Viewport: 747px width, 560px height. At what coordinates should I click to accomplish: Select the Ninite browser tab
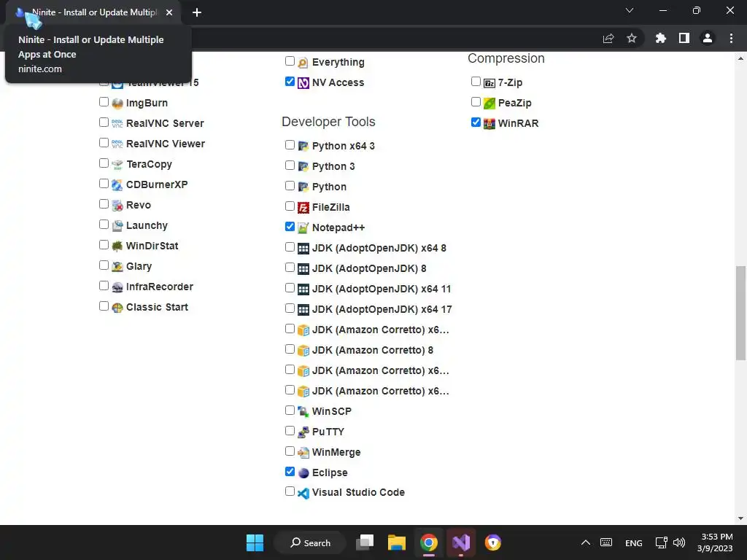click(93, 12)
